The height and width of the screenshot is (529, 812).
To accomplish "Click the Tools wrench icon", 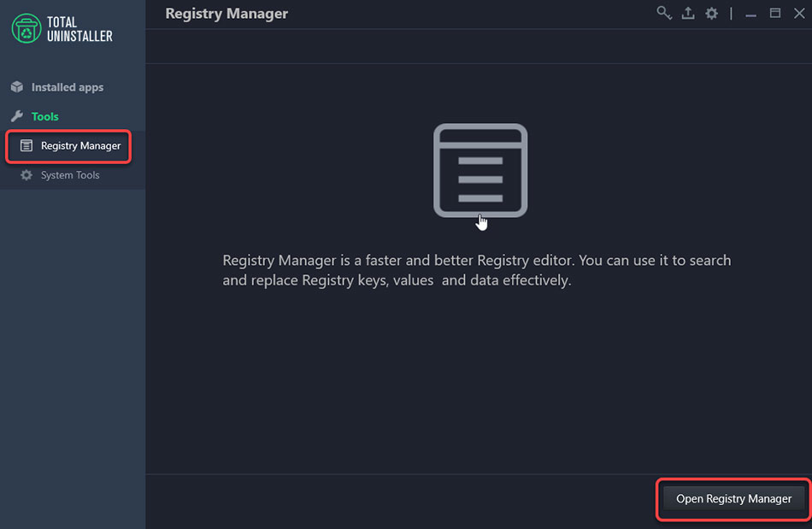I will tap(17, 116).
